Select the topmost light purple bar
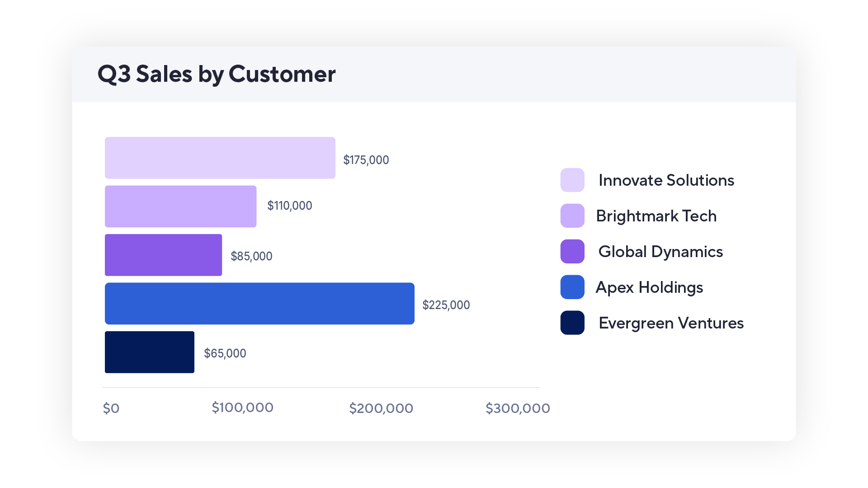Viewport: 868px width, 488px height. click(x=219, y=157)
